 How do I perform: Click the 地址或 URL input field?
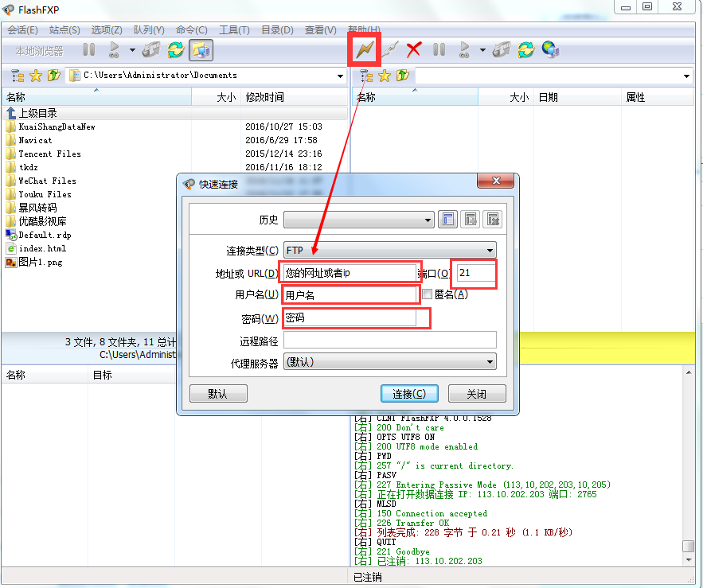pyautogui.click(x=350, y=272)
